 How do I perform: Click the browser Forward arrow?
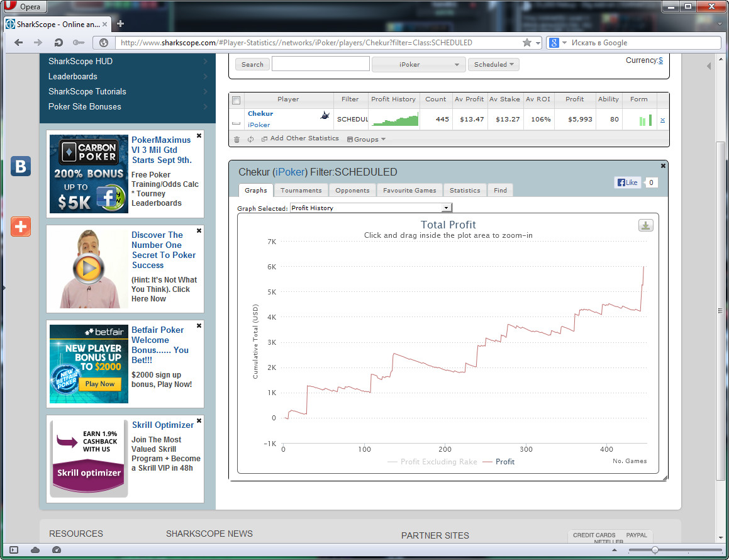point(38,43)
